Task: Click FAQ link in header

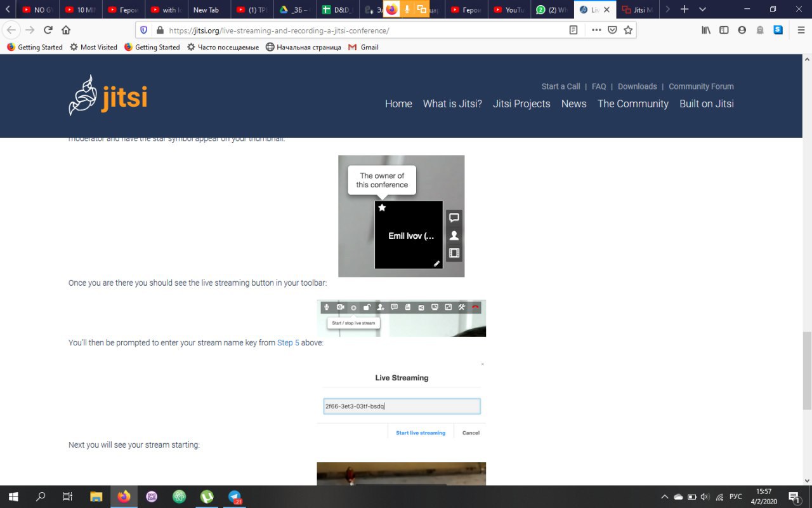Action: pyautogui.click(x=599, y=86)
